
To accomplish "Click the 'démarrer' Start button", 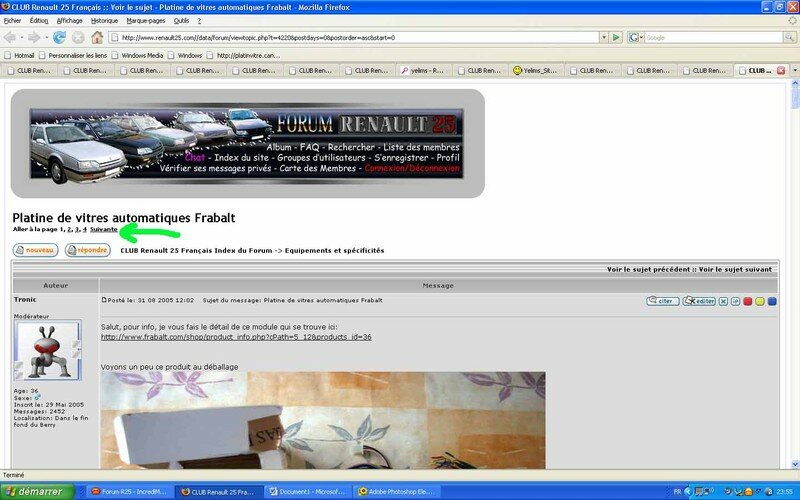I will click(x=37, y=492).
